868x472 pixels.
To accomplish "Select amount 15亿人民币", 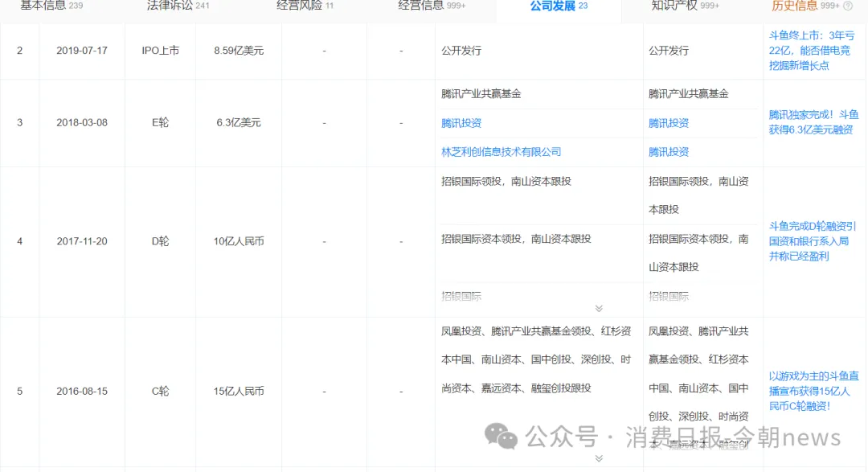I will 239,391.
